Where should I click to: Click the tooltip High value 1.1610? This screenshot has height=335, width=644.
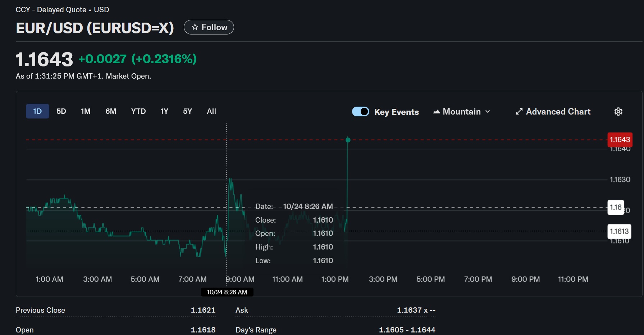(x=323, y=247)
